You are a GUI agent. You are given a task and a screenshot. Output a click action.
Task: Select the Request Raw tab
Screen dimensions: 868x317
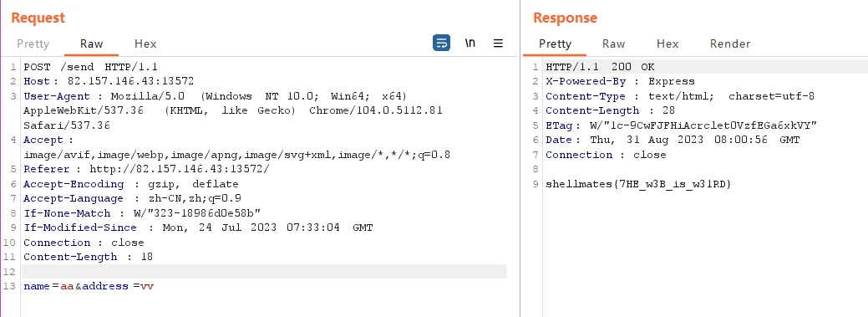point(91,43)
